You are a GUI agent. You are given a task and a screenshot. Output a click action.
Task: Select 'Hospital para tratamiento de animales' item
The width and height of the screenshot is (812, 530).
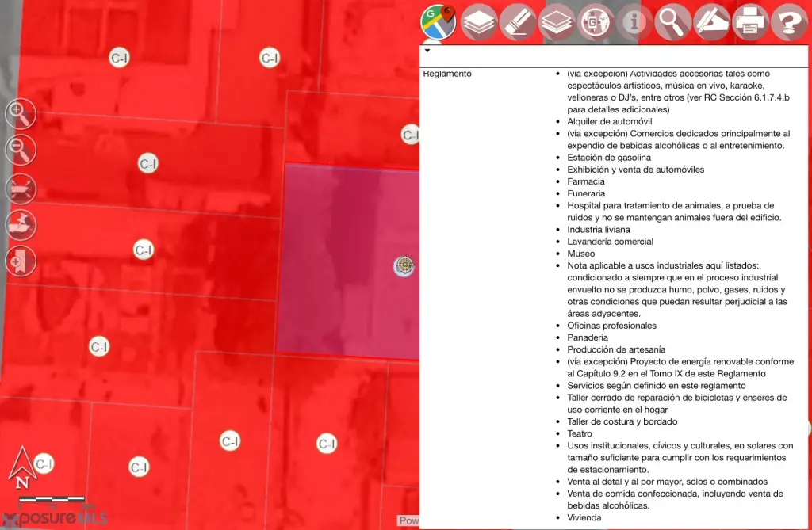674,212
